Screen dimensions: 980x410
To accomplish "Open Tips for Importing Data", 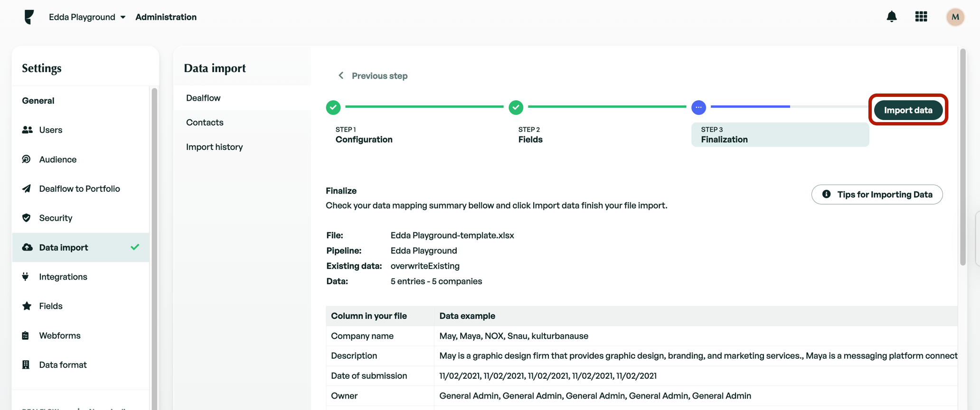I will coord(877,194).
